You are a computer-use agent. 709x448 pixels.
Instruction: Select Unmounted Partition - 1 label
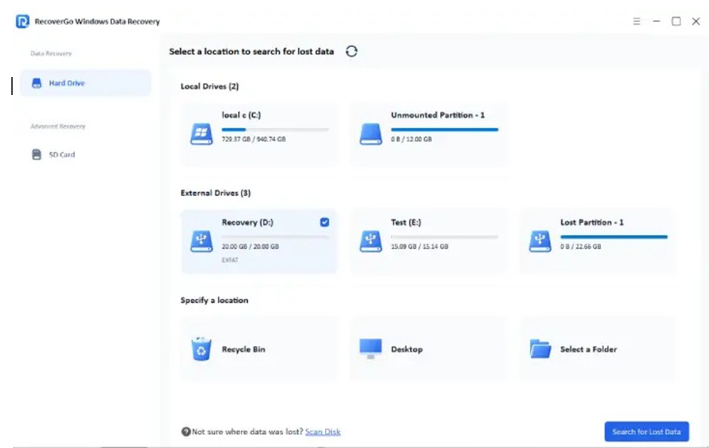438,115
